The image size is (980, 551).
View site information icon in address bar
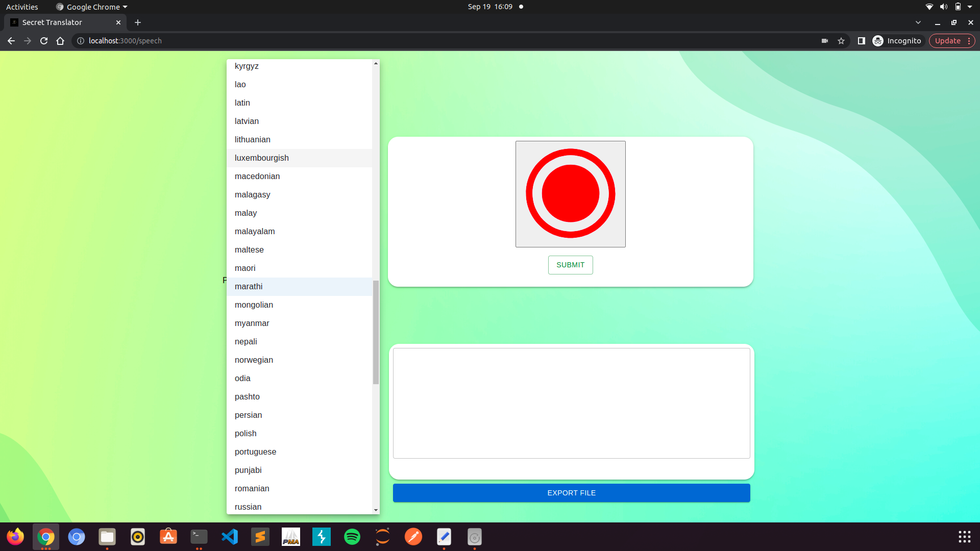coord(81,41)
